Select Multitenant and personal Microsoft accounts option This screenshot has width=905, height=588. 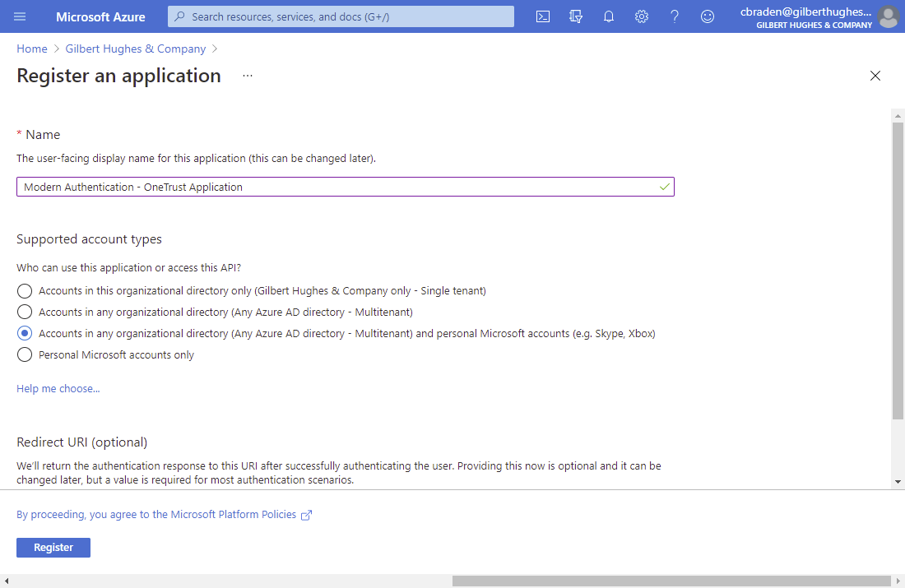pos(24,334)
